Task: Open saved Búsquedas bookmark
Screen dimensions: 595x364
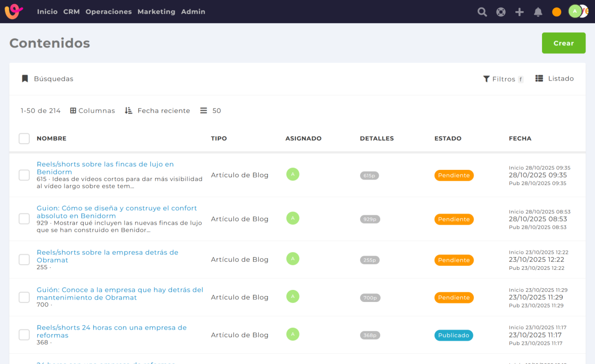Action: 47,79
